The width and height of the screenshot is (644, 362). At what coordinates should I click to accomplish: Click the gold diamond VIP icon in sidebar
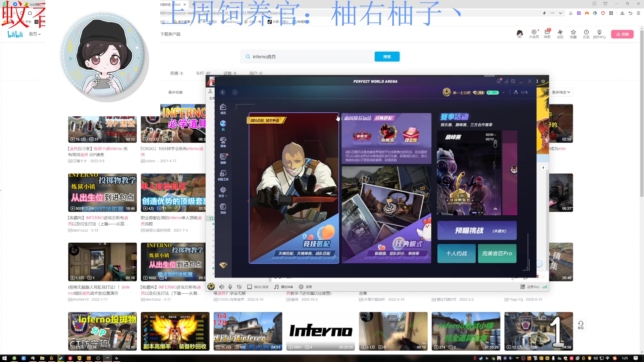pyautogui.click(x=223, y=265)
